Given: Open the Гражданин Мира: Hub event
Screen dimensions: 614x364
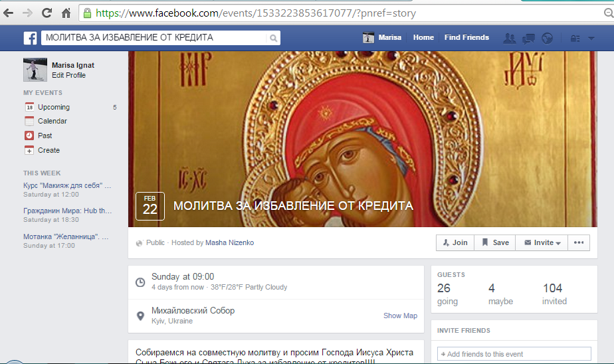Looking at the screenshot, I should point(67,211).
